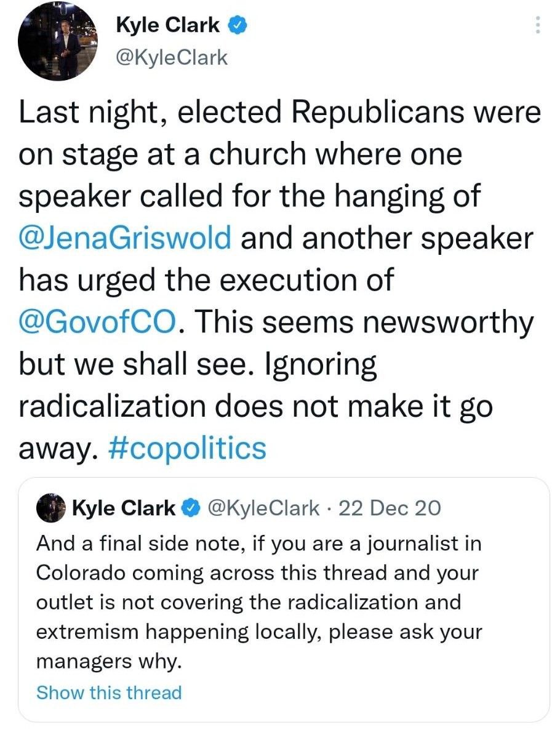
Task: Click 'radicalization does not make it go' line
Action: (255, 407)
